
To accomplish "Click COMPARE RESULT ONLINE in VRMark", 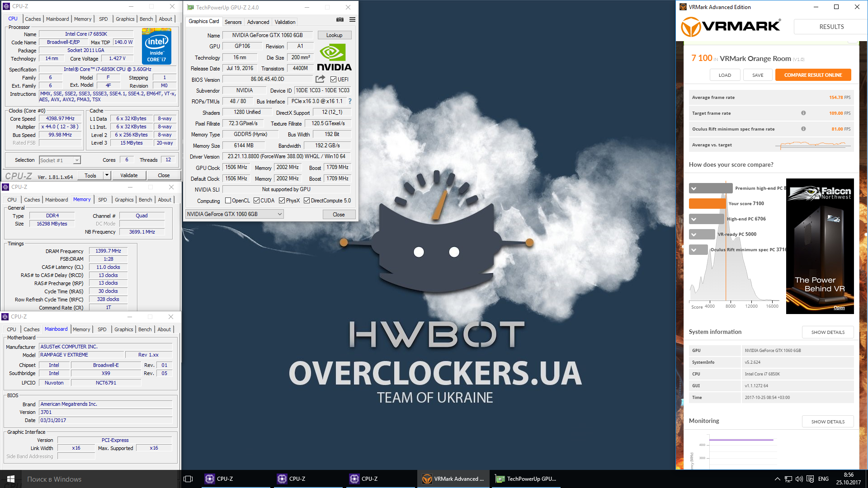I will [813, 75].
